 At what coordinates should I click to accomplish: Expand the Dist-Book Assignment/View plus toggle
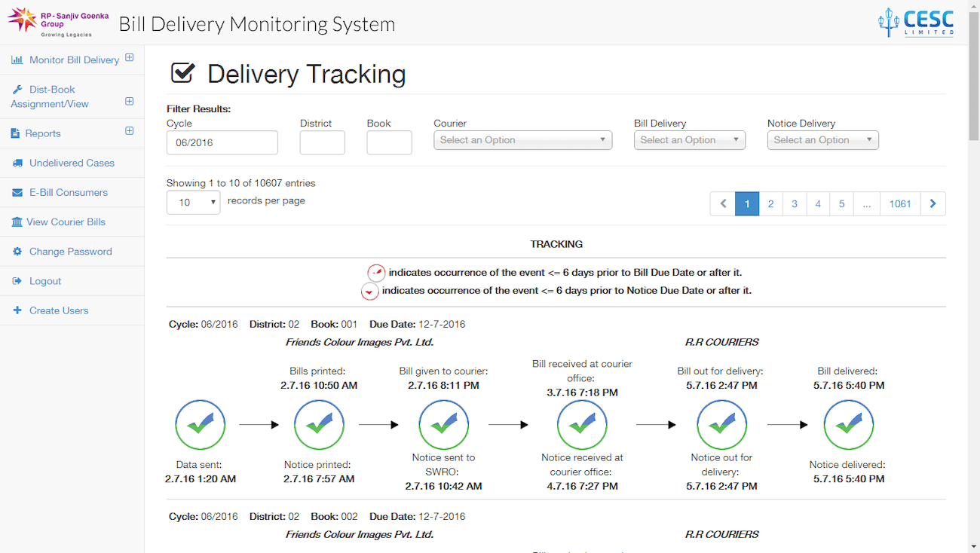point(129,101)
